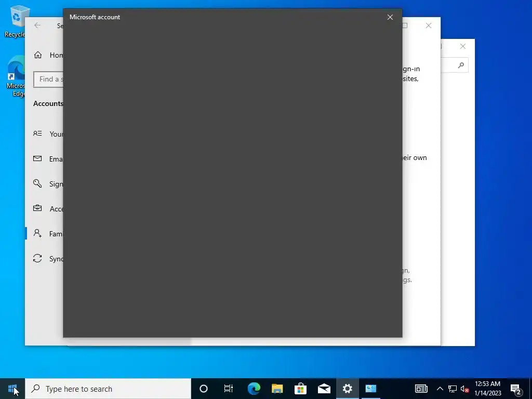The height and width of the screenshot is (399, 532).
Task: Select Family & other users icon
Action: pyautogui.click(x=37, y=233)
